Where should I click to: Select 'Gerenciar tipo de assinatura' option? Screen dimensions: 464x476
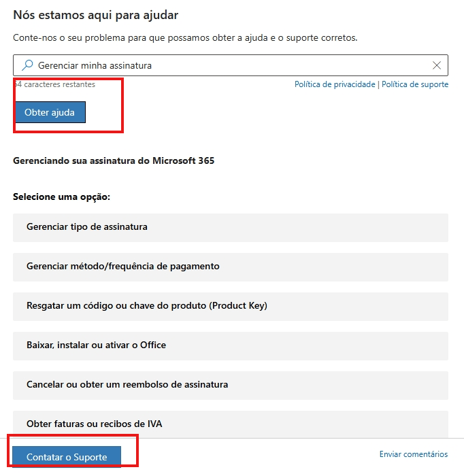tap(231, 228)
